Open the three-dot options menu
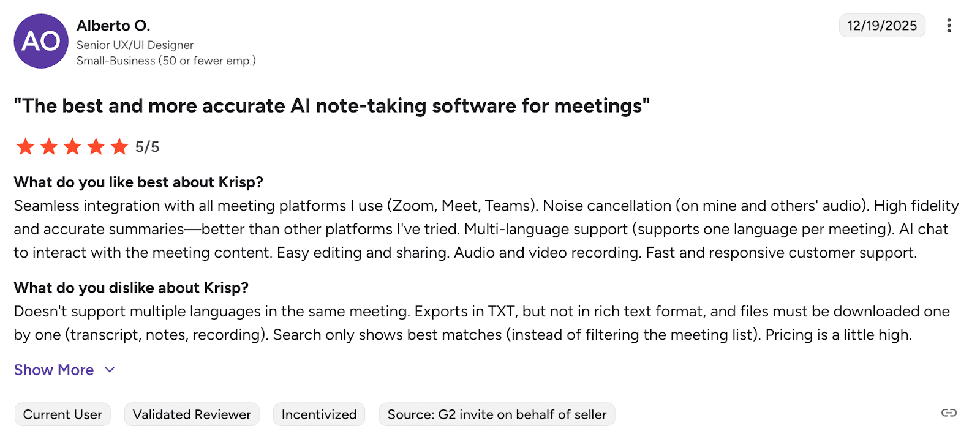The height and width of the screenshot is (445, 980). [x=949, y=26]
